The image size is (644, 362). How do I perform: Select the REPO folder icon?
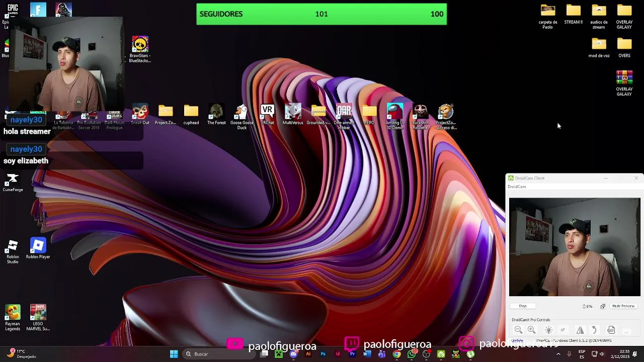pyautogui.click(x=369, y=115)
